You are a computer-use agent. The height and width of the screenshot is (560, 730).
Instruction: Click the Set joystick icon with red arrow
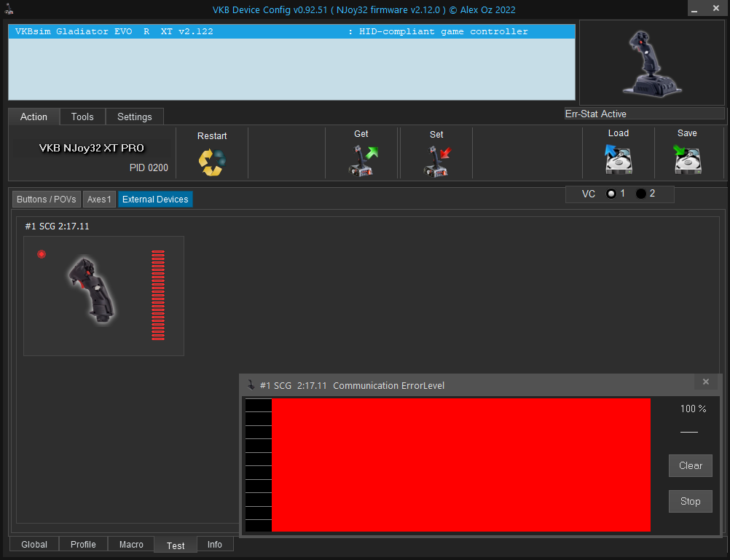point(438,161)
